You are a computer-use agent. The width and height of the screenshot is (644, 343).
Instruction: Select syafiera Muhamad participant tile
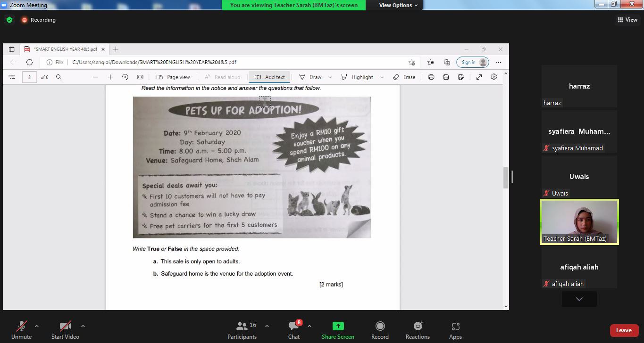click(579, 131)
